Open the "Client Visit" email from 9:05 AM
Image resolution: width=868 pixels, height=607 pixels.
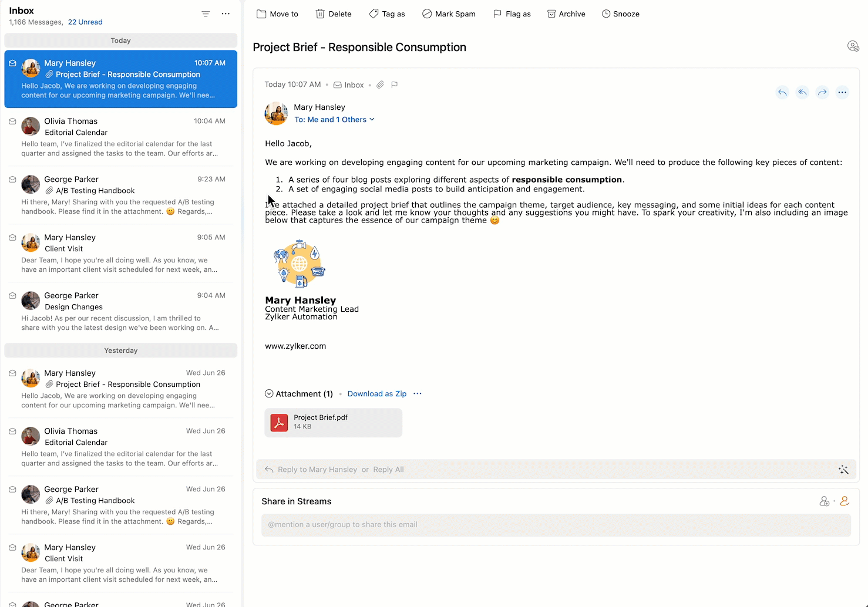(x=121, y=254)
